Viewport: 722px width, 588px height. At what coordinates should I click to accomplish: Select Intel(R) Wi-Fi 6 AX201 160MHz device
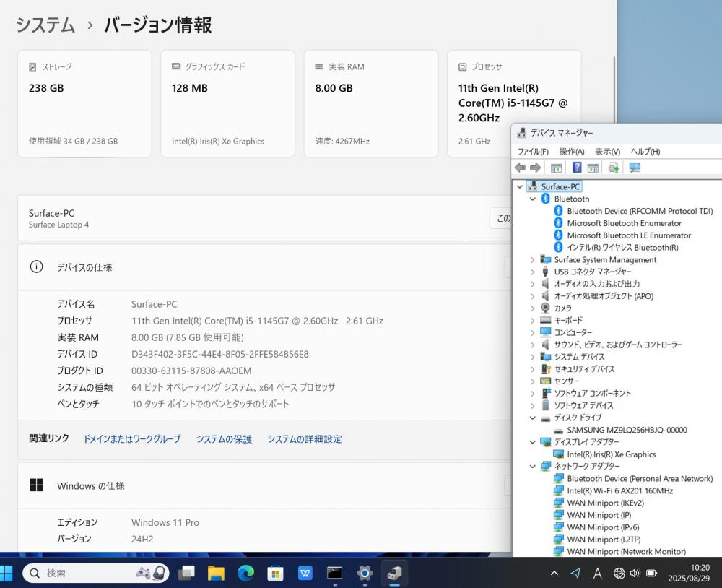[619, 490]
